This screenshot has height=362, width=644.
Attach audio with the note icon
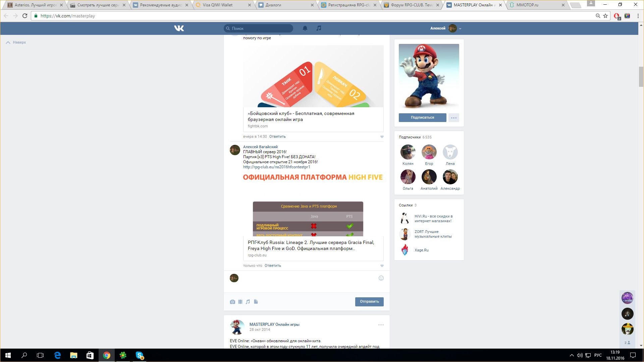point(248,302)
